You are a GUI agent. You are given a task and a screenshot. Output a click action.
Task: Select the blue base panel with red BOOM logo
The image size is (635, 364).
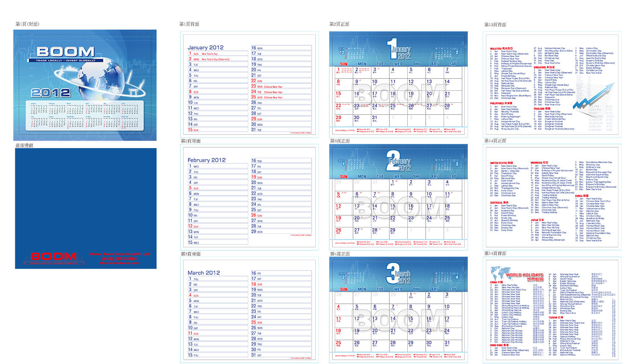point(86,208)
